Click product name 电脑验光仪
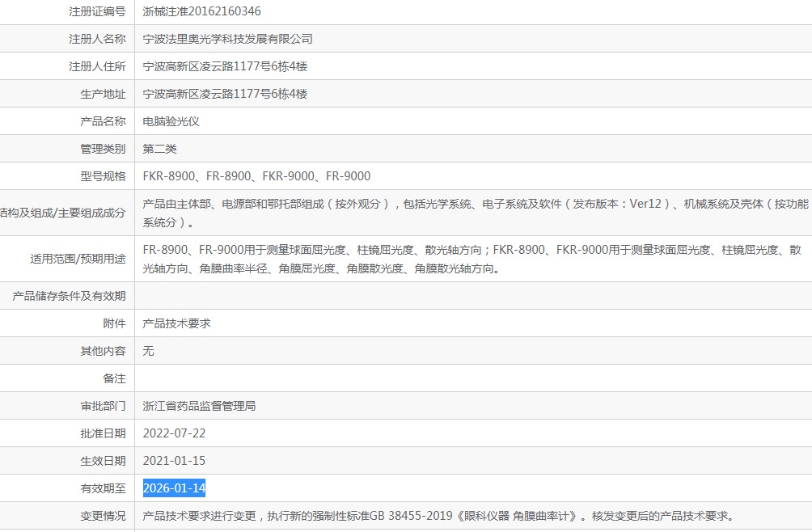 tap(171, 121)
